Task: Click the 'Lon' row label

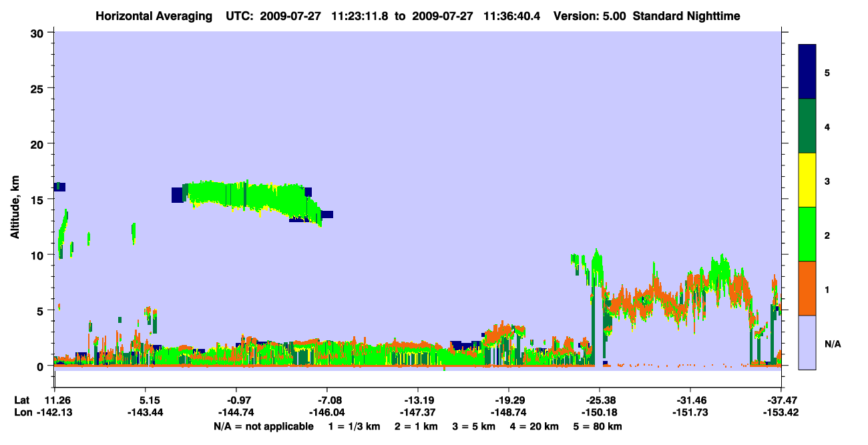Action: pos(22,413)
